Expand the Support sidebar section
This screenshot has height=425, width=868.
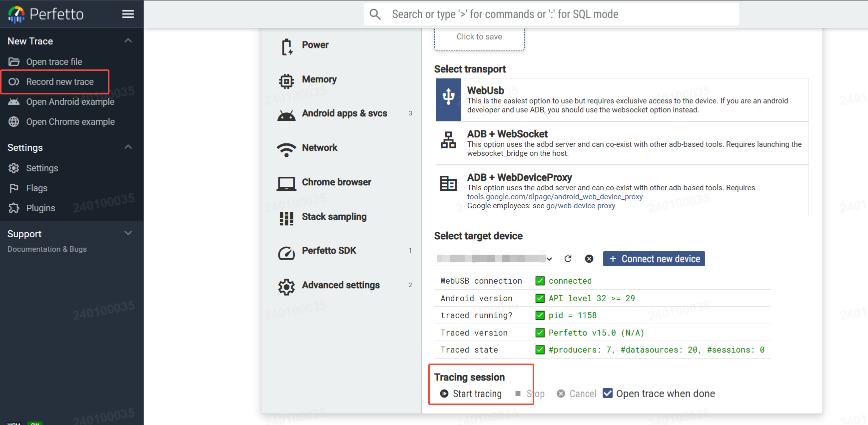(128, 233)
